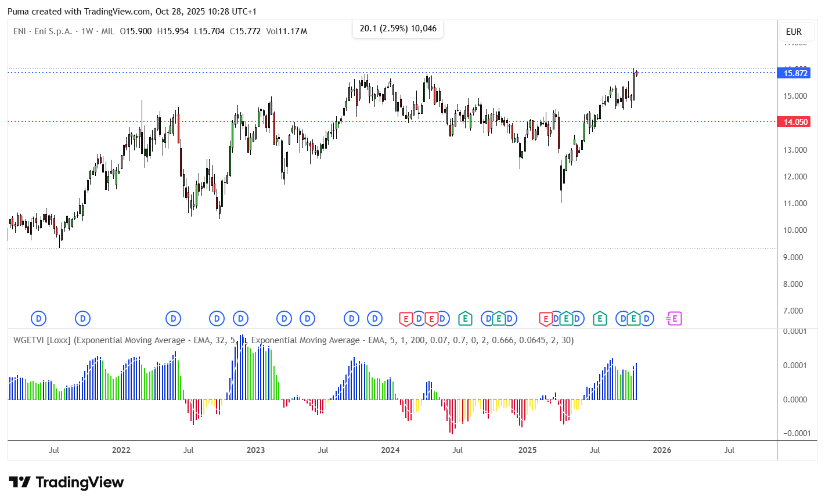Click the green earnings marker near Jul 2025
Screen dimensions: 825x504
600,318
